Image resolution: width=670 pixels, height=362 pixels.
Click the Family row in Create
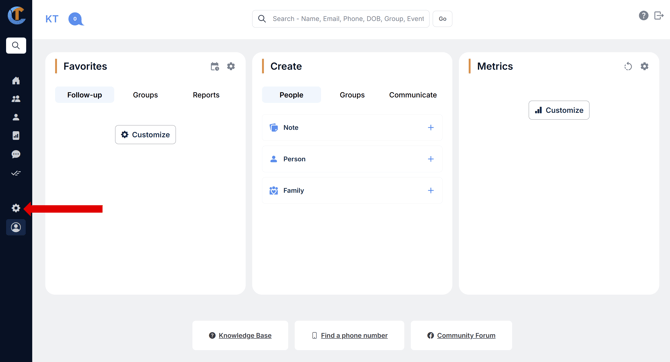pos(352,191)
